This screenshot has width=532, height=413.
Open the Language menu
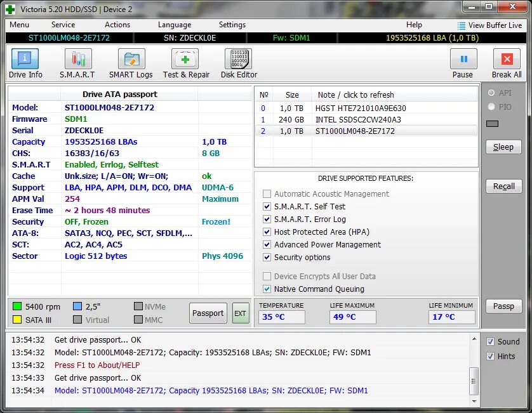coord(175,25)
